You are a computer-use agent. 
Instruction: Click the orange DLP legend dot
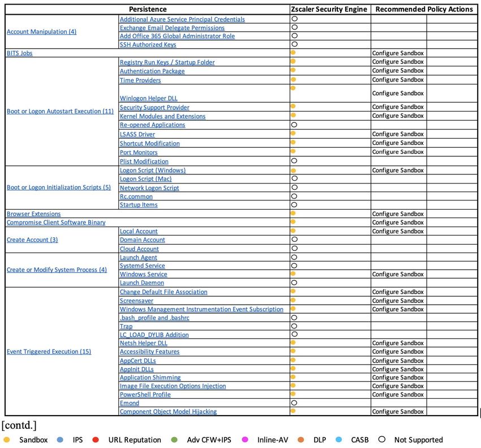point(300,440)
